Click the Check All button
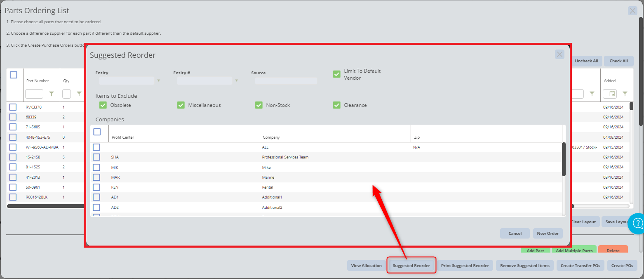Viewport: 644px width, 279px height. 619,61
